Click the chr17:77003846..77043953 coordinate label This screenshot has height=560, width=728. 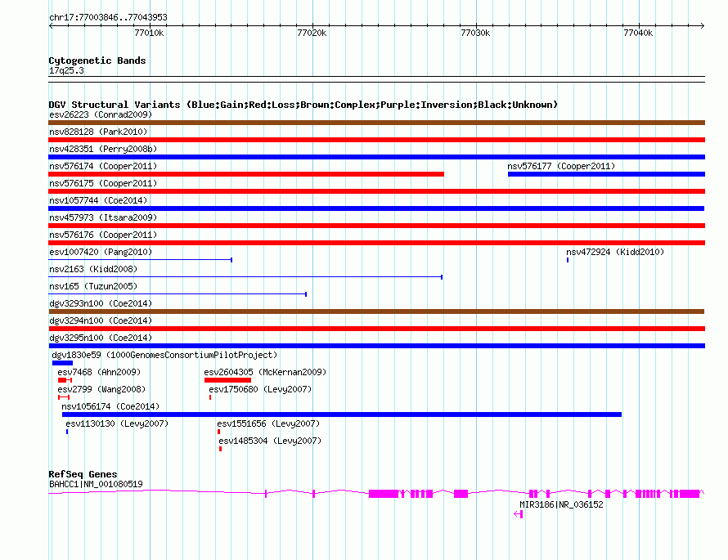coord(108,18)
